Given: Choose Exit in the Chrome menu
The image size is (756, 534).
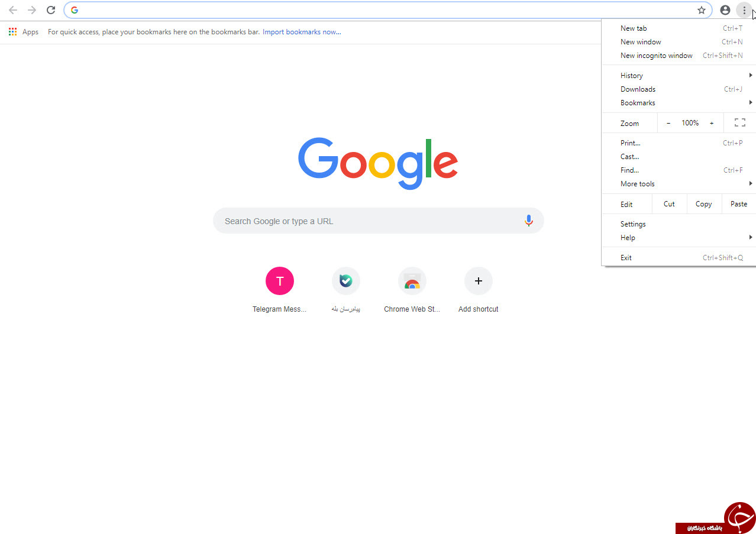Looking at the screenshot, I should pyautogui.click(x=679, y=258).
